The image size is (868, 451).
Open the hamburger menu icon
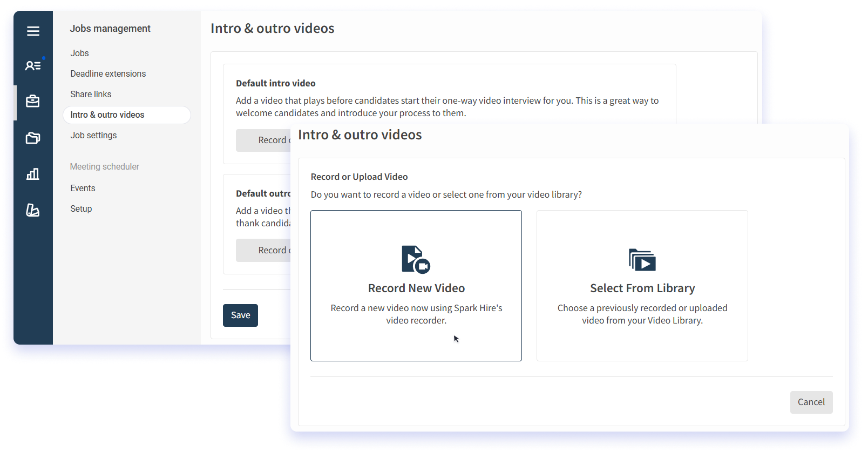[33, 31]
